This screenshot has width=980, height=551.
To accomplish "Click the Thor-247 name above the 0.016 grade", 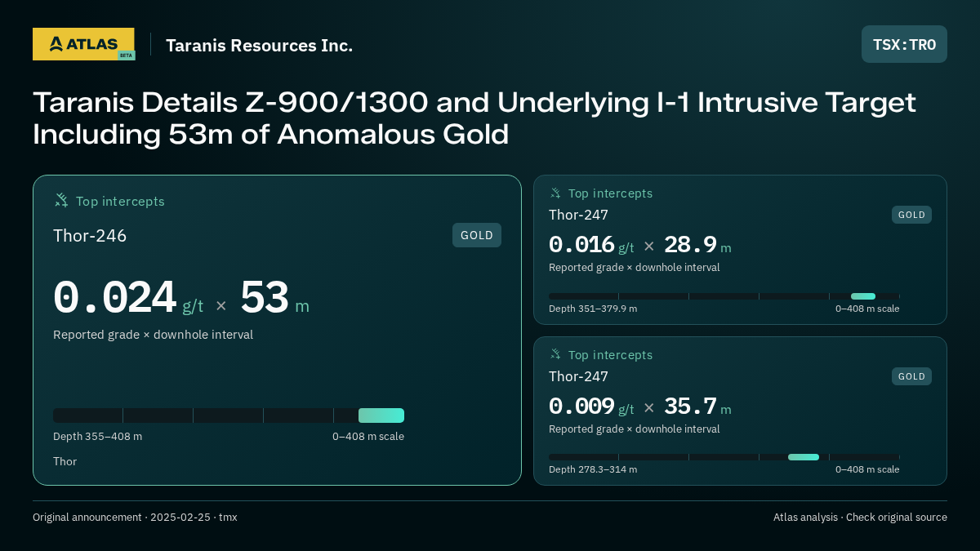I will 578,216.
